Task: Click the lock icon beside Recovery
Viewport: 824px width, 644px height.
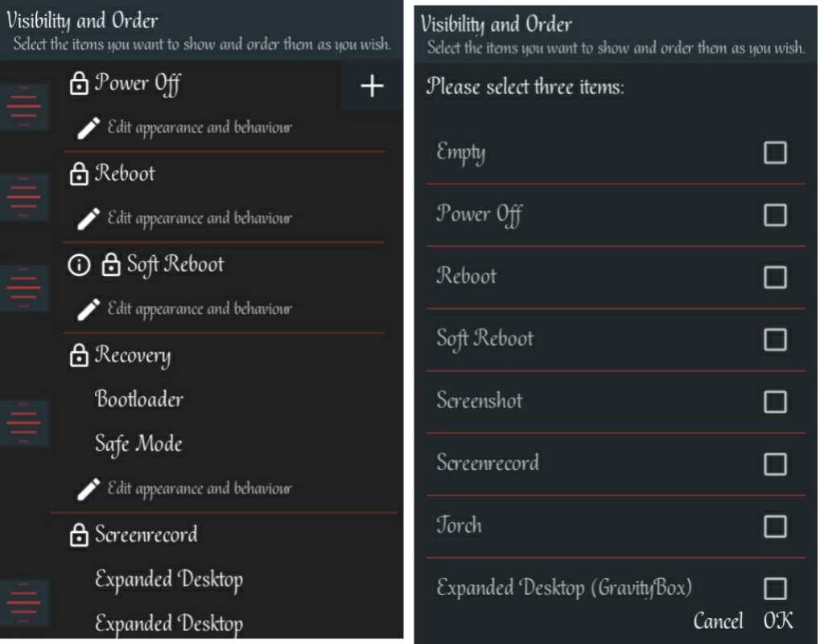Action: tap(78, 356)
